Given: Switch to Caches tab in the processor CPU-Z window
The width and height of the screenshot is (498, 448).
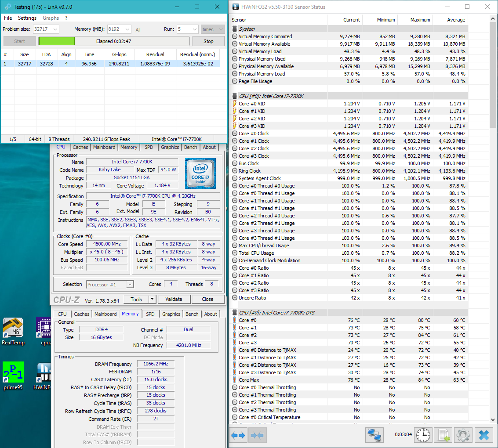Looking at the screenshot, I should 80,147.
